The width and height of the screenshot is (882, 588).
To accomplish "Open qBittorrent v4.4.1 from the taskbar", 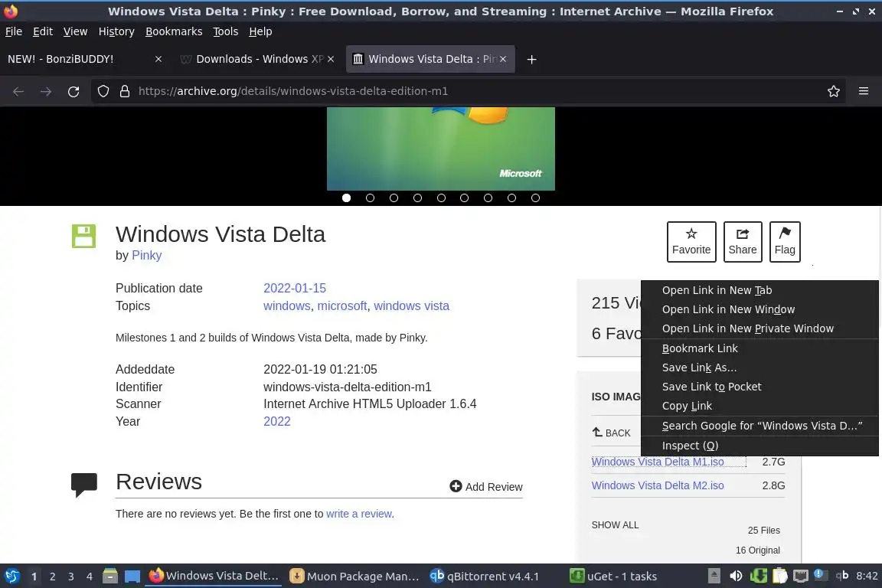I will point(485,577).
